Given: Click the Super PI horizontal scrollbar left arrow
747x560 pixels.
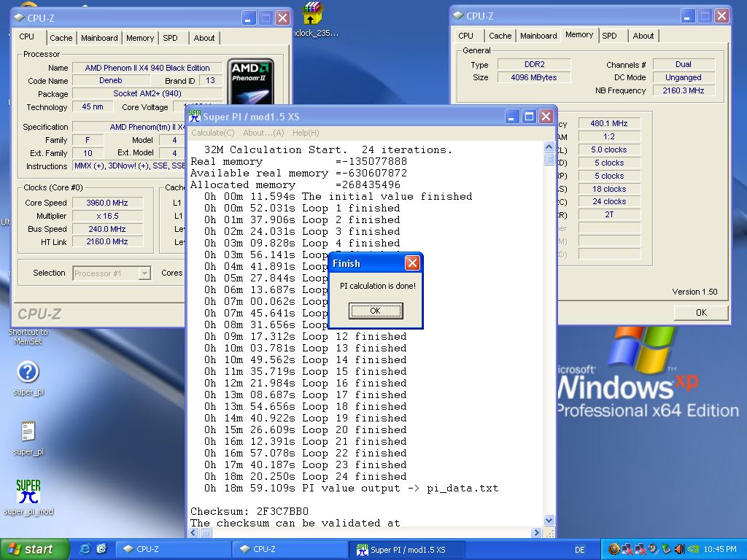Looking at the screenshot, I should 193,533.
